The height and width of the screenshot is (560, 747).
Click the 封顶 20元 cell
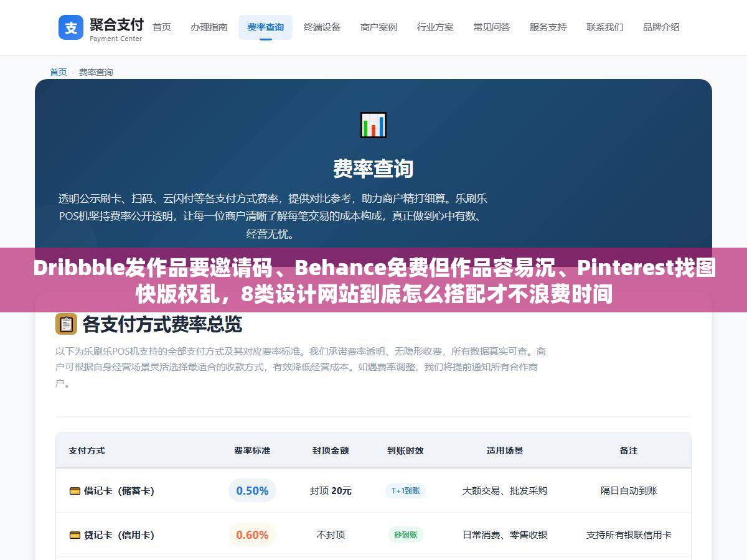[x=331, y=491]
